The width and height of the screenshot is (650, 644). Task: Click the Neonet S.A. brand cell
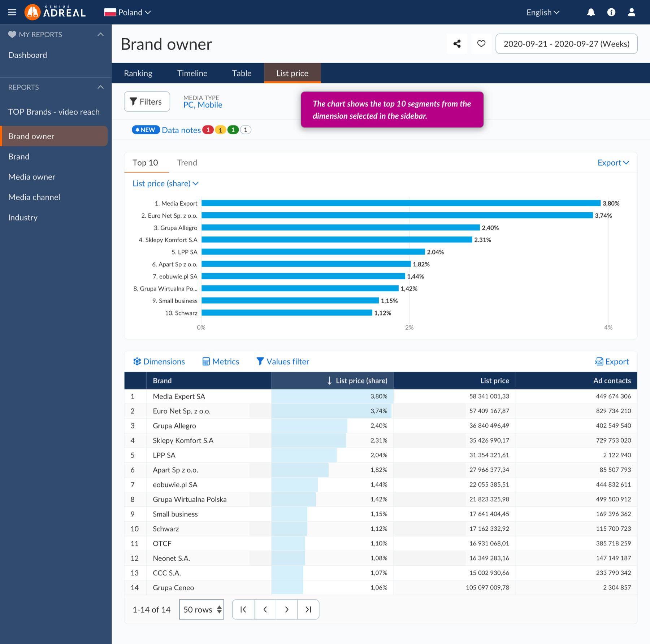[x=209, y=558]
